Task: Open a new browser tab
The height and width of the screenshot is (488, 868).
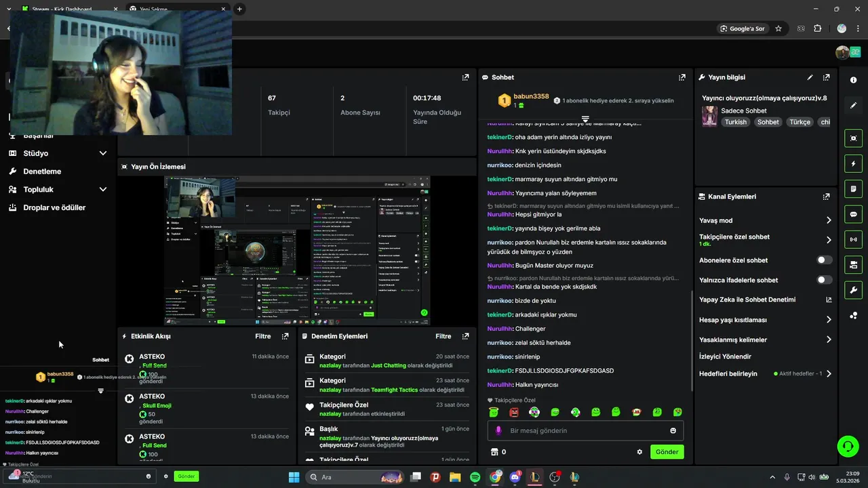Action: pos(239,9)
